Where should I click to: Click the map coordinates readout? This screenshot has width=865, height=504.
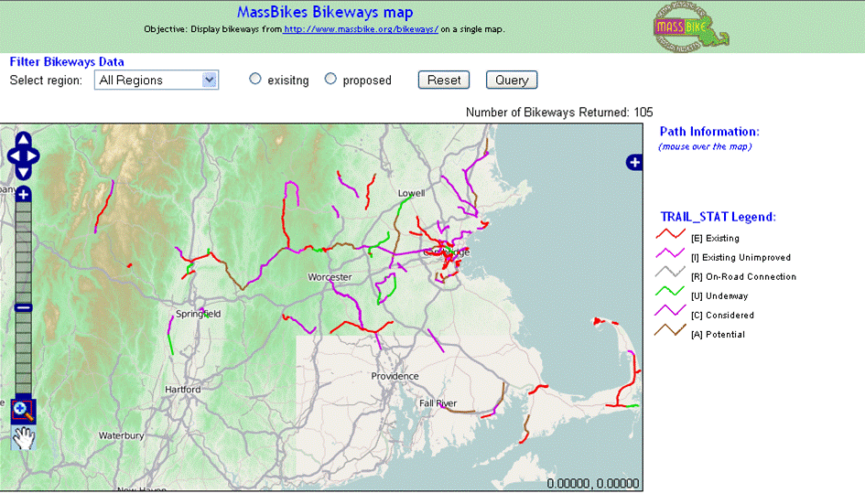tap(593, 484)
